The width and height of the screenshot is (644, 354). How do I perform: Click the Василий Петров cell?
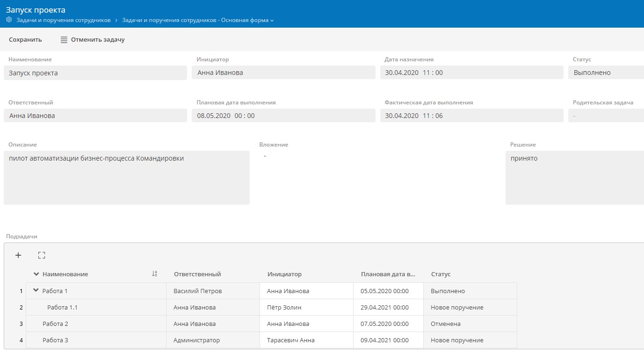point(213,291)
